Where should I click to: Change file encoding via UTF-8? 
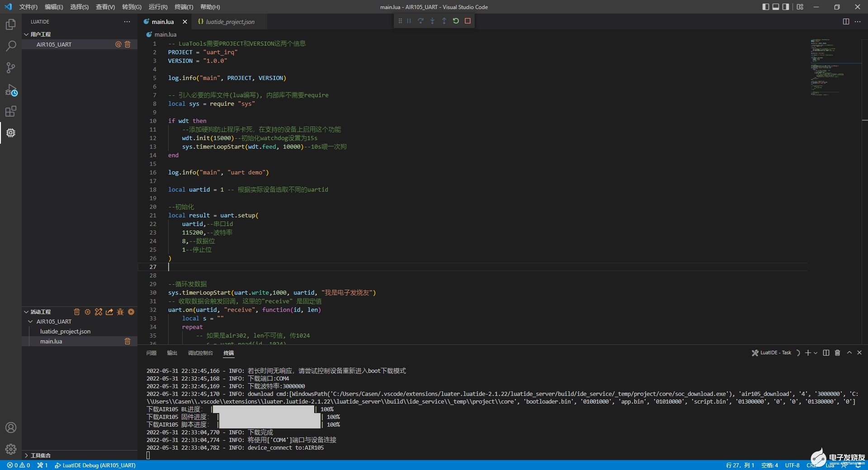click(x=792, y=465)
